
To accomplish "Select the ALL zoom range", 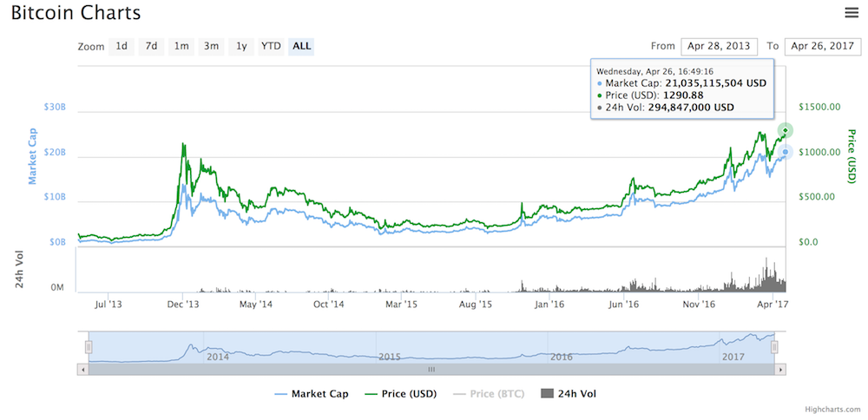I will (x=302, y=47).
